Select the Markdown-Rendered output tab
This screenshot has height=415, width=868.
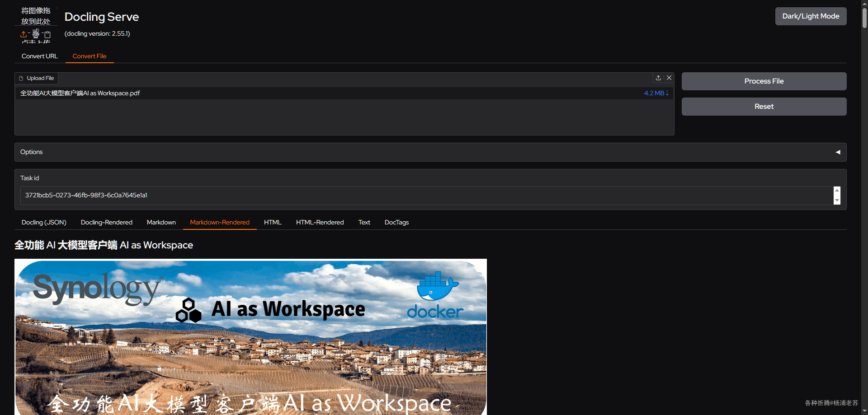[220, 222]
